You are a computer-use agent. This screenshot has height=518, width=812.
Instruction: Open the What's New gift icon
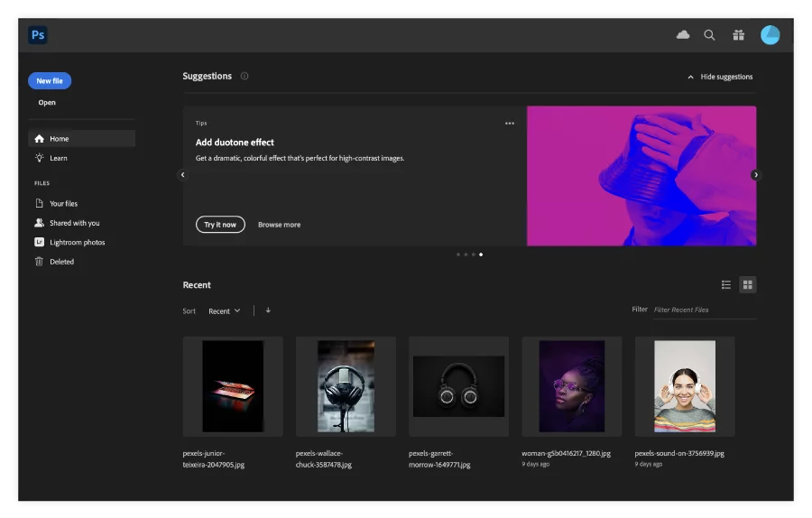click(738, 34)
